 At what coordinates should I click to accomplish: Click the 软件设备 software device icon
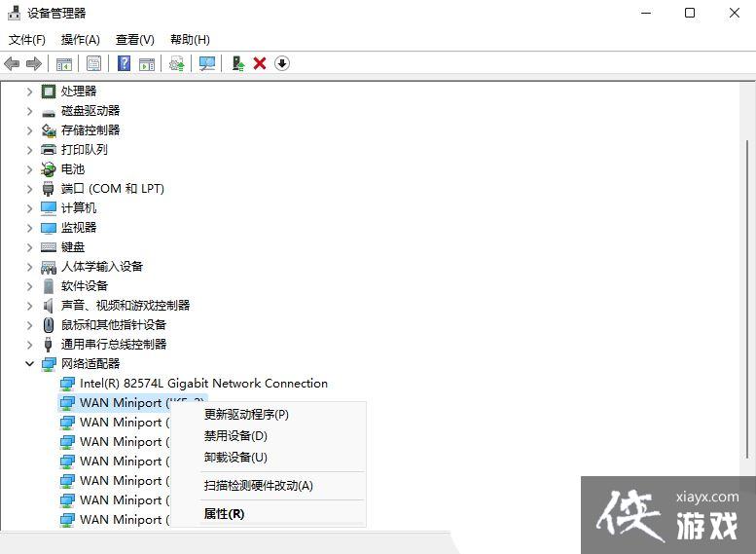[49, 286]
